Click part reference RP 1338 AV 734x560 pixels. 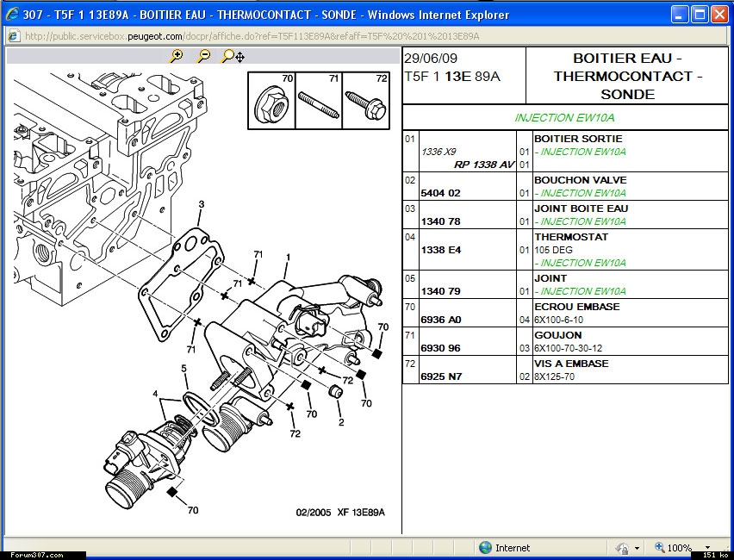pyautogui.click(x=483, y=164)
